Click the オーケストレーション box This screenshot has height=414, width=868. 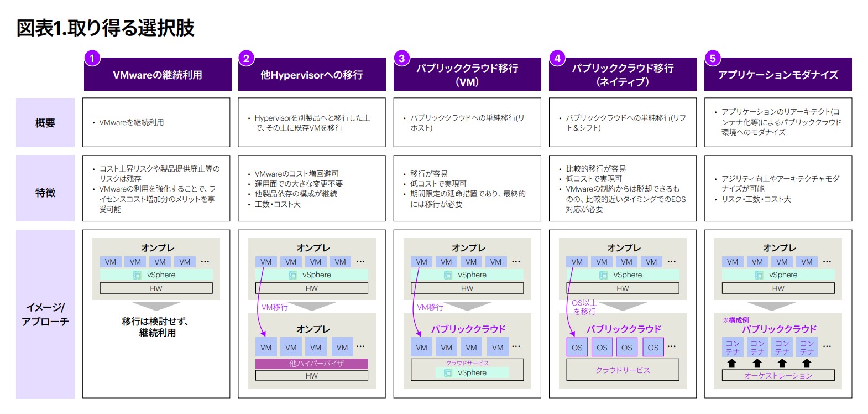778,376
